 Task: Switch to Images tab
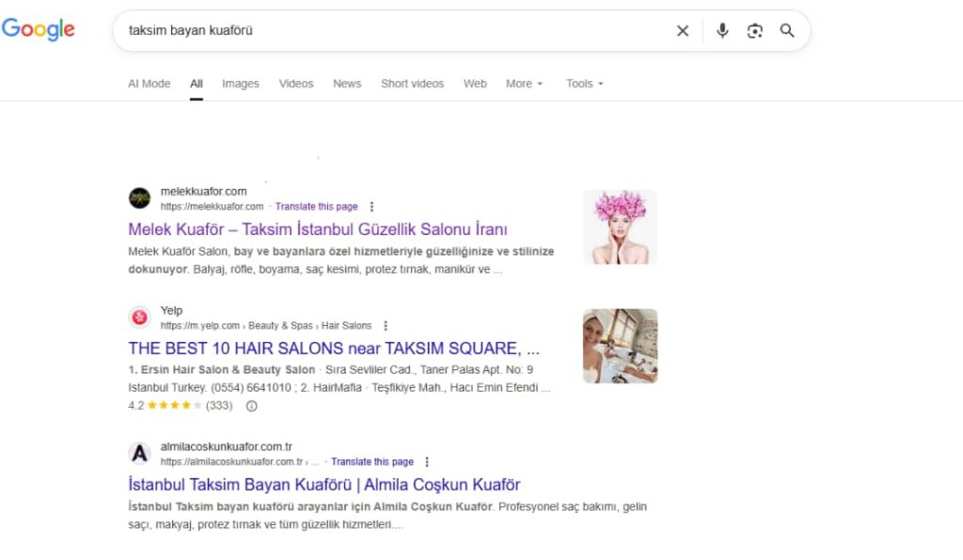(240, 84)
